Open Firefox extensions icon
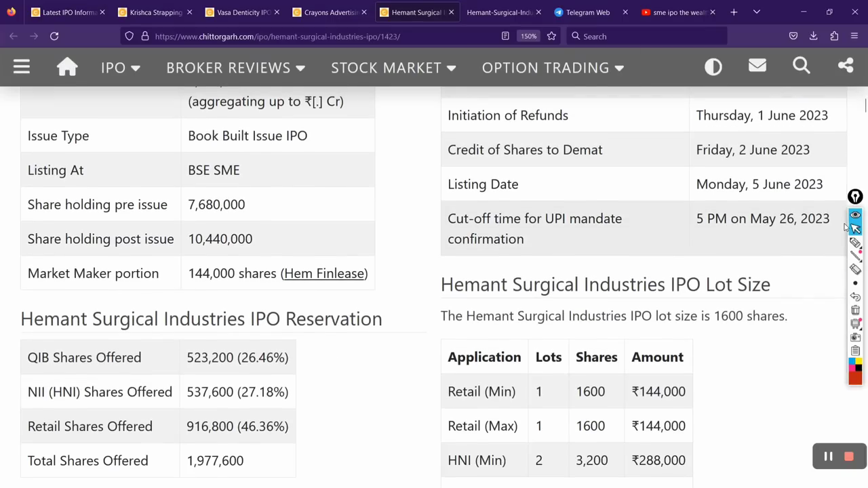 coord(834,36)
